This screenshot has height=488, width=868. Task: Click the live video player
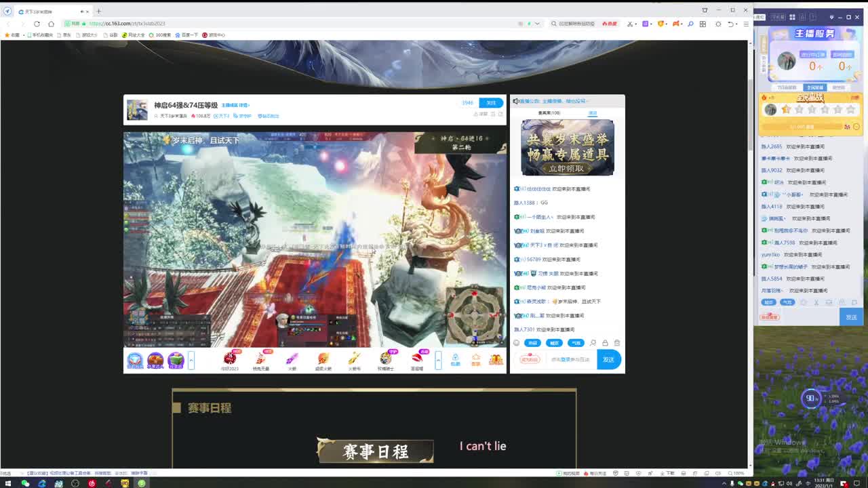pos(315,239)
